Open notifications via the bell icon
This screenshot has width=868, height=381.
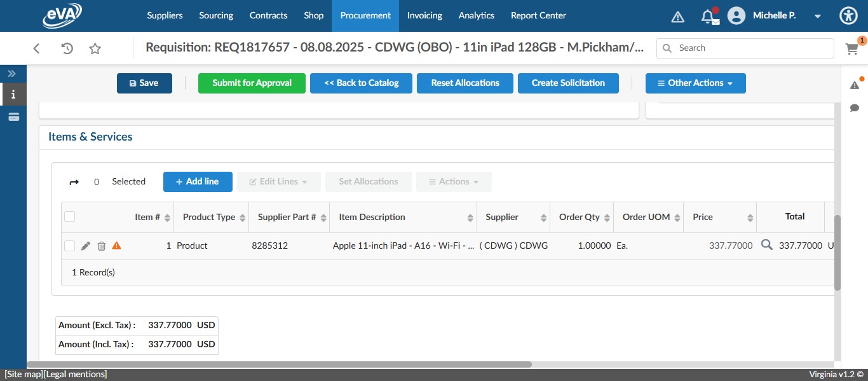pos(709,16)
